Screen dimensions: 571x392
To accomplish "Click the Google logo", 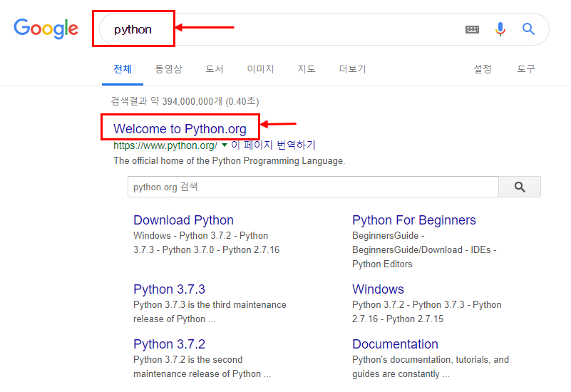I will click(x=46, y=29).
